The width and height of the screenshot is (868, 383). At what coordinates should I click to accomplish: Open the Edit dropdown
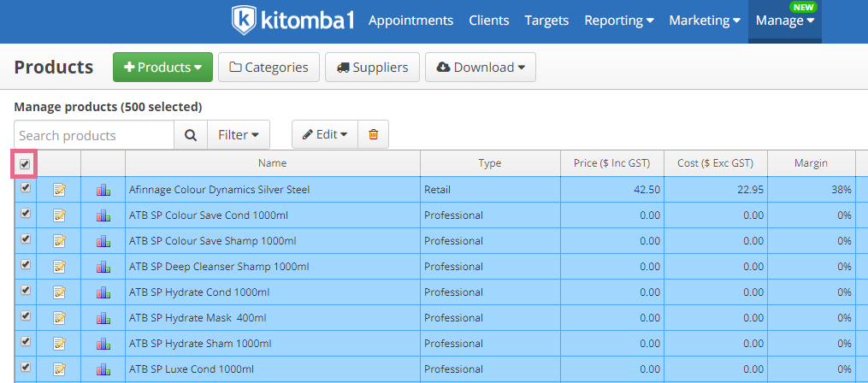(325, 134)
